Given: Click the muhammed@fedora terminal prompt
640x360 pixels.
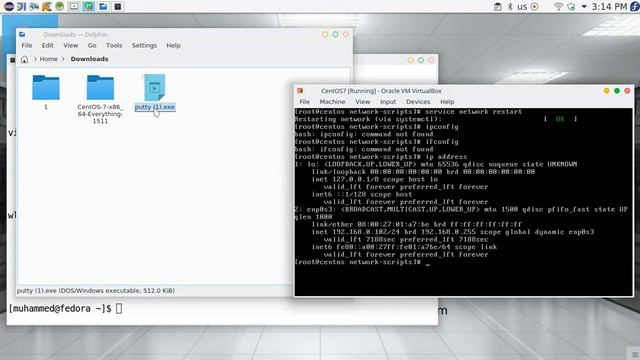Looking at the screenshot, I should [x=60, y=309].
